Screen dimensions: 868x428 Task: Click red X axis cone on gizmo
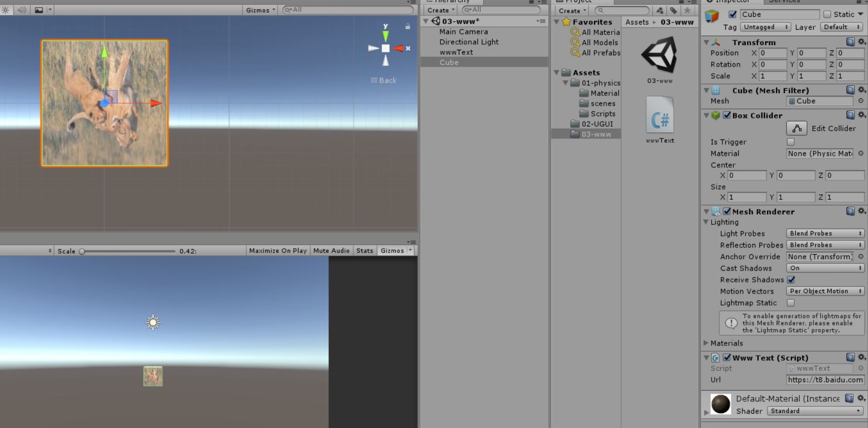(x=398, y=48)
